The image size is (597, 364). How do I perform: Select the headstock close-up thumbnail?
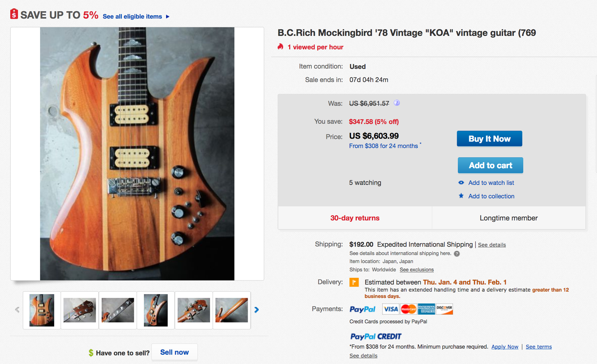point(80,310)
